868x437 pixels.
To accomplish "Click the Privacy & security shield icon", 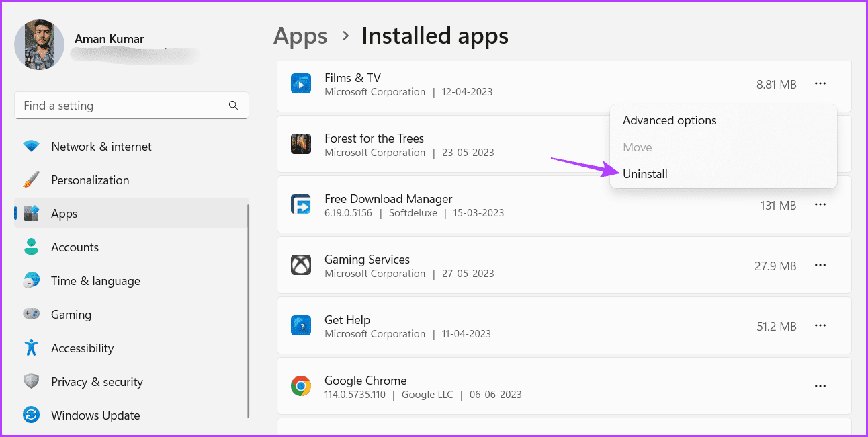I will [x=31, y=381].
